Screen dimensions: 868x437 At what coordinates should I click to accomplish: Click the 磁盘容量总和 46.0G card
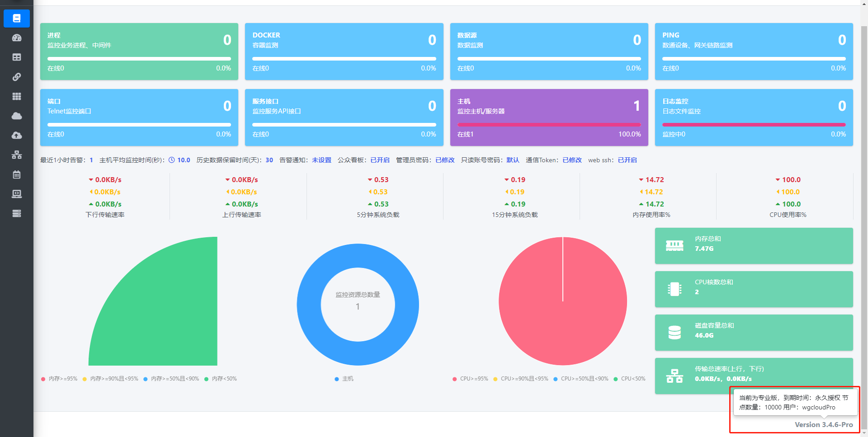754,333
